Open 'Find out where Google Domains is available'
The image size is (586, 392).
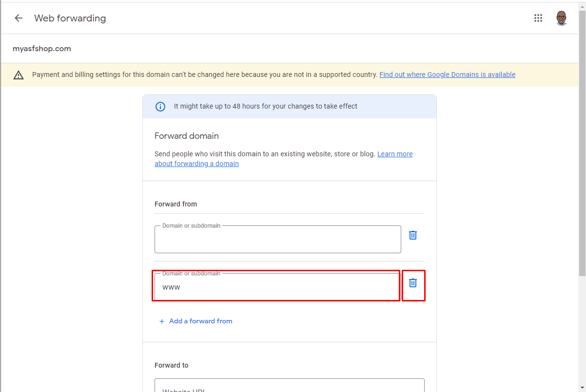click(x=447, y=75)
